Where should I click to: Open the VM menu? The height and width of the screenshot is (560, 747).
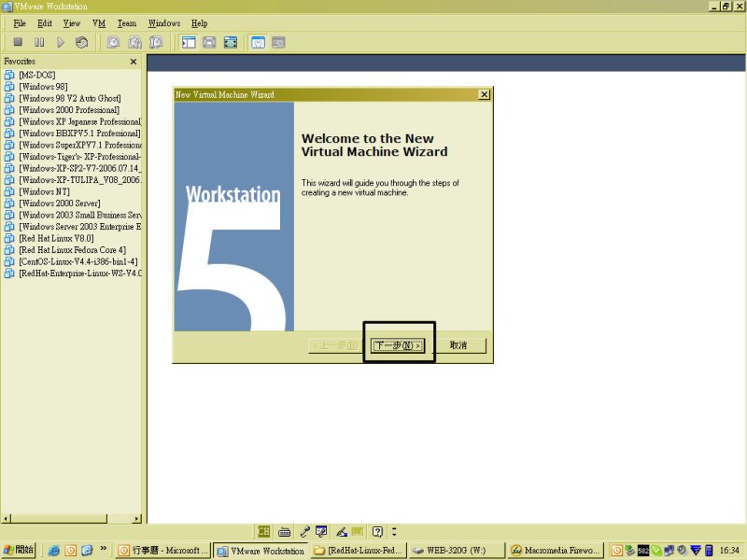click(x=99, y=23)
